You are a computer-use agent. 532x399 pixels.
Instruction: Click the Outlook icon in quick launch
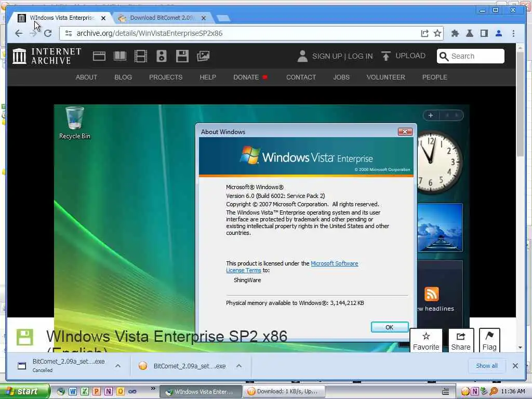[121, 392]
